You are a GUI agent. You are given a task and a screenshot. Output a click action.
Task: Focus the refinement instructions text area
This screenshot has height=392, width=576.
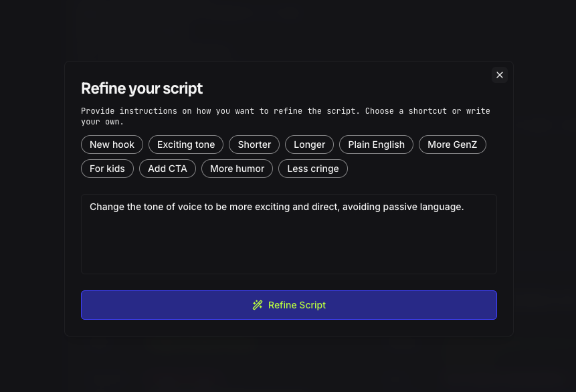[289, 234]
